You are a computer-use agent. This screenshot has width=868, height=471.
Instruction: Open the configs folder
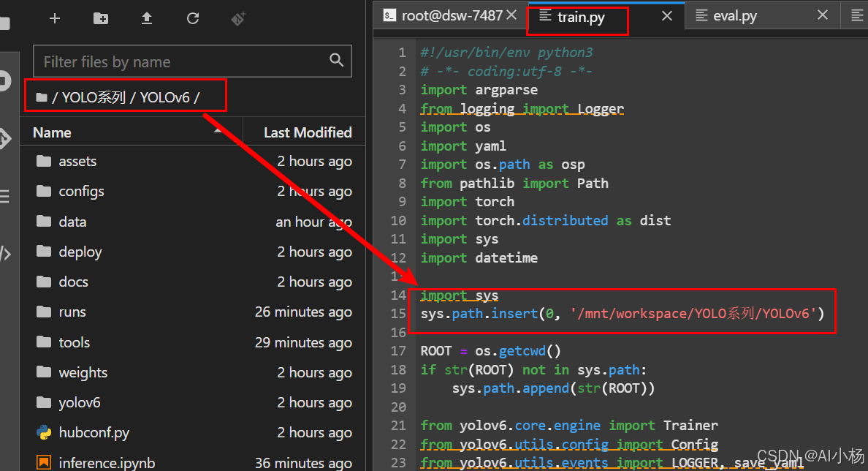point(81,192)
